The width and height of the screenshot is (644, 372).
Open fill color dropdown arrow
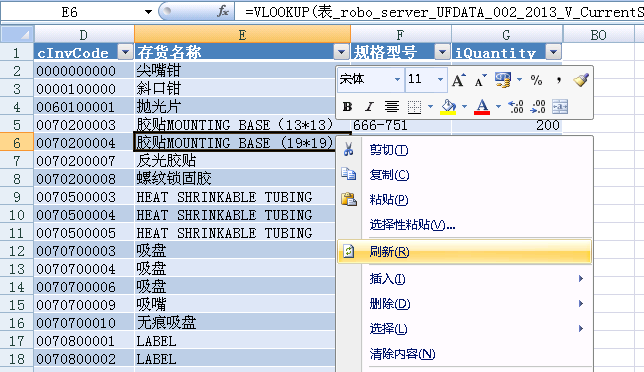[x=465, y=107]
